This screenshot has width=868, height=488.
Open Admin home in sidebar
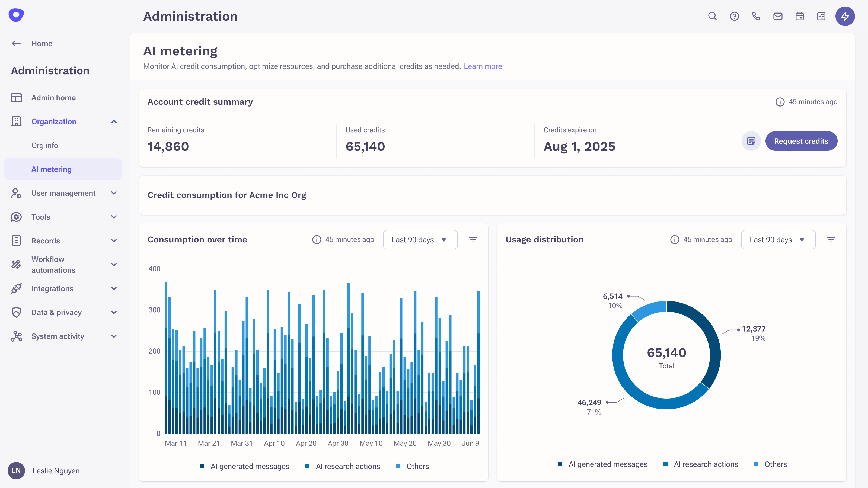tap(53, 98)
